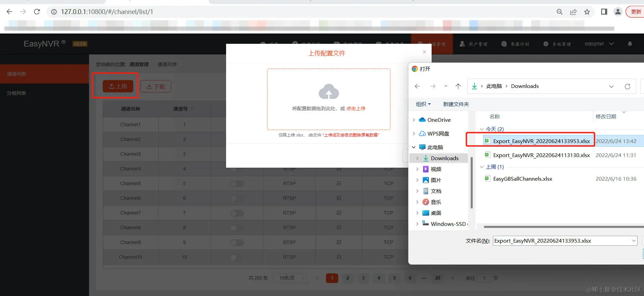644x296 pixels.
Task: Toggle switch for Channel6 row
Action: [237, 198]
